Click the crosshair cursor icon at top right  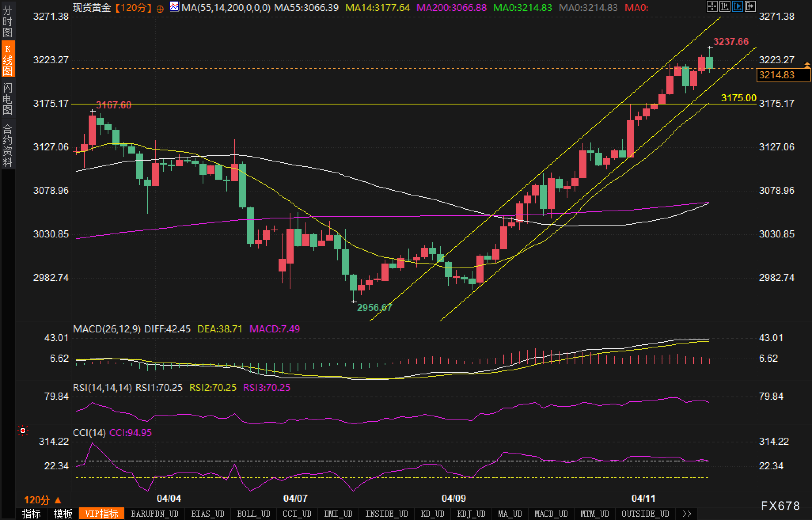coord(712,6)
